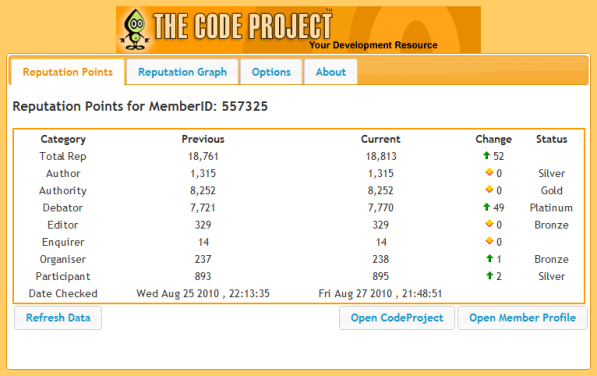Click the orange diamond icon in Enquirer row
The width and height of the screenshot is (597, 376).
coord(489,241)
